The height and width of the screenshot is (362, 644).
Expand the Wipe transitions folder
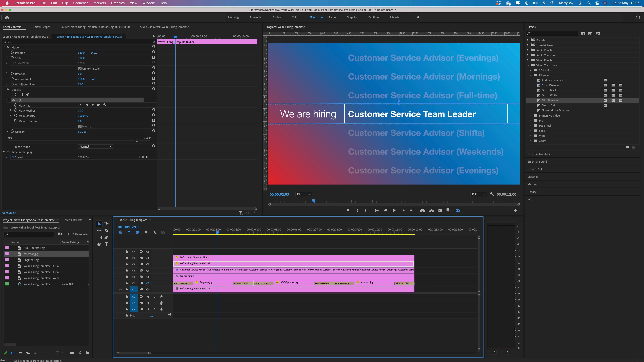coord(531,136)
